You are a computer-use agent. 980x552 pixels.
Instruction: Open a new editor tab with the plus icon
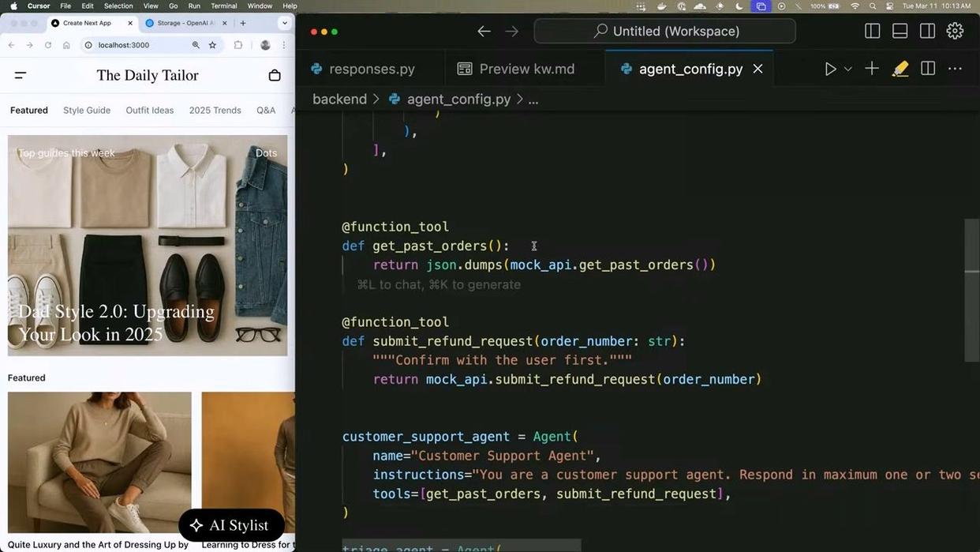[872, 69]
